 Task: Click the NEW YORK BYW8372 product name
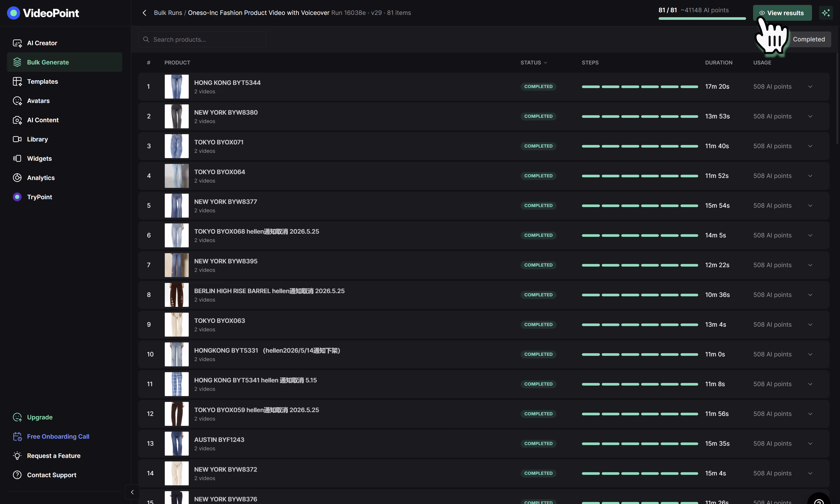[x=225, y=469]
